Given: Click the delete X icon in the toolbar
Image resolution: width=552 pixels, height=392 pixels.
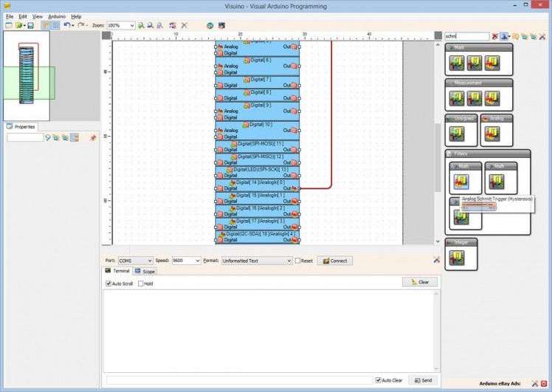Looking at the screenshot, I should point(184,25).
